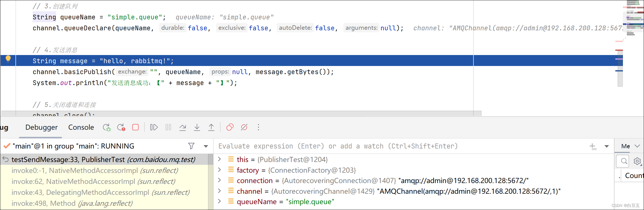
Task: Step over the current line
Action: [x=183, y=127]
